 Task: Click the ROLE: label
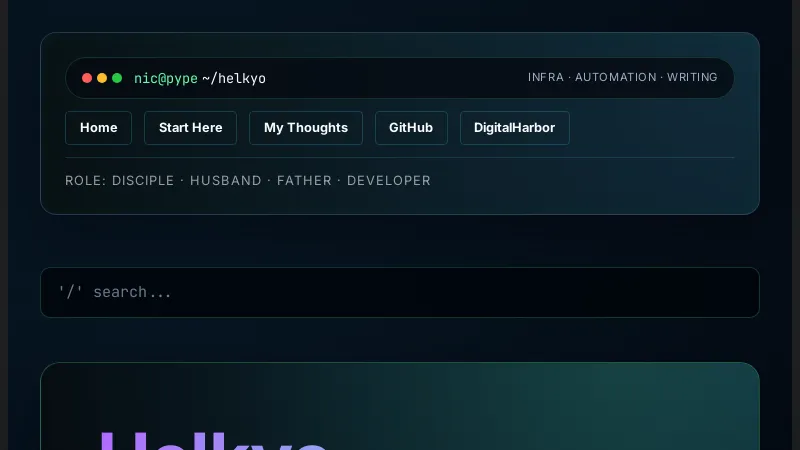[x=85, y=181]
